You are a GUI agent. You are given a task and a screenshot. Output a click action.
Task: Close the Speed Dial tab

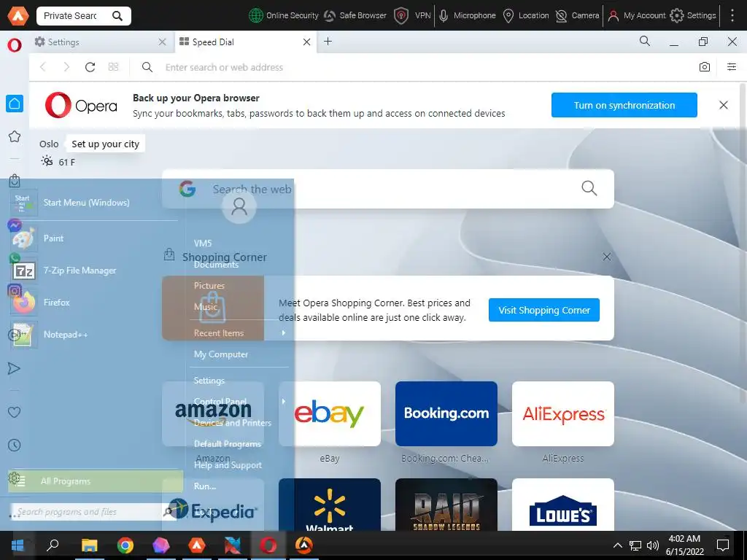307,42
